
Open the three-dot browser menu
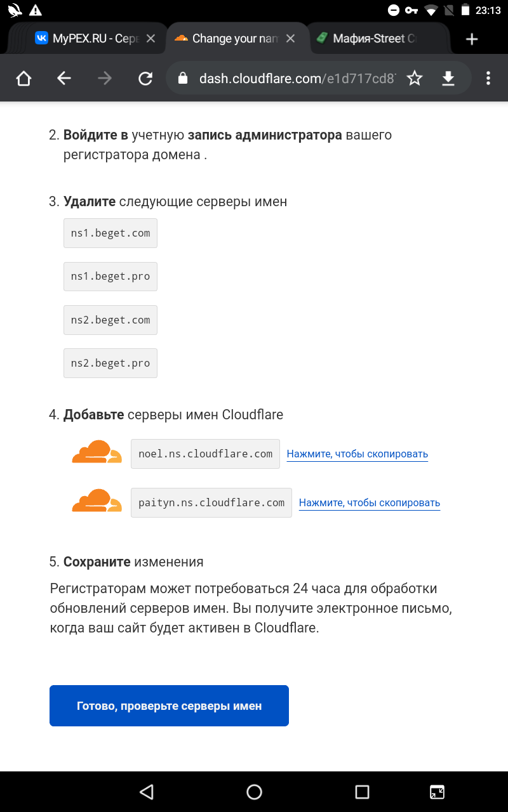coord(488,78)
